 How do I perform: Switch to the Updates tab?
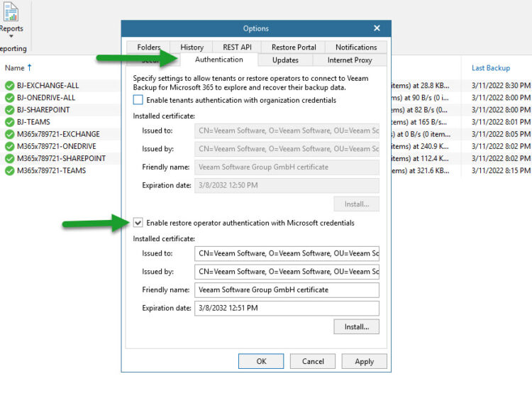pos(285,60)
